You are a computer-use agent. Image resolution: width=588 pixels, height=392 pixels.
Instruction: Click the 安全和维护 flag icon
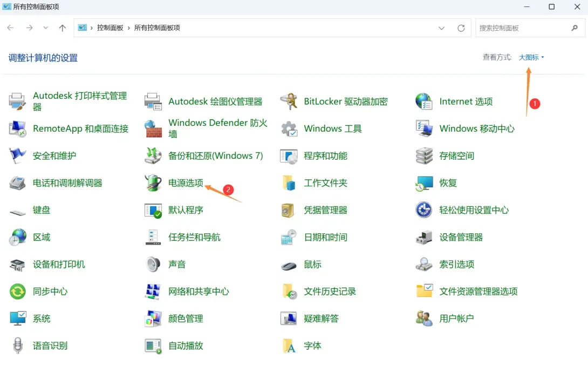coord(17,156)
